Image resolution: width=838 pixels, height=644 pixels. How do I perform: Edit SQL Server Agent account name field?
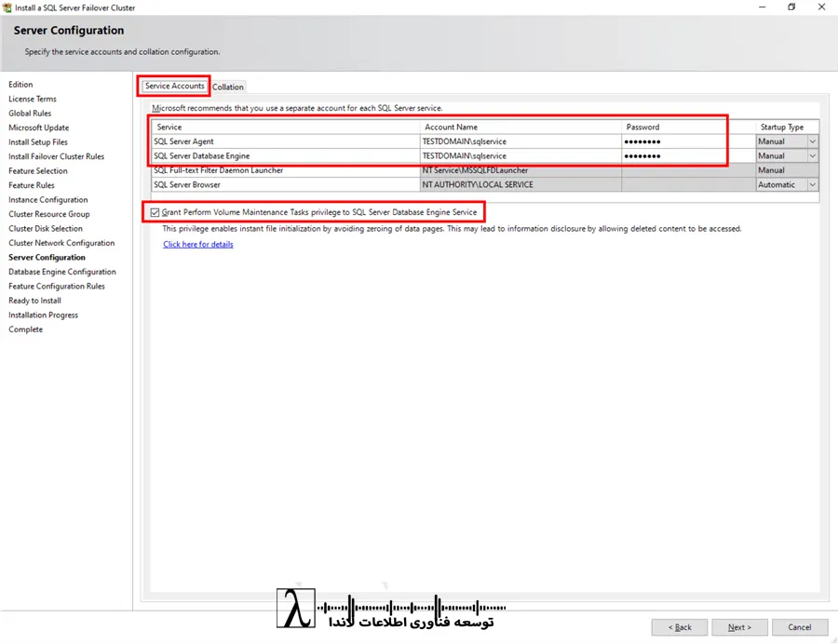click(520, 141)
